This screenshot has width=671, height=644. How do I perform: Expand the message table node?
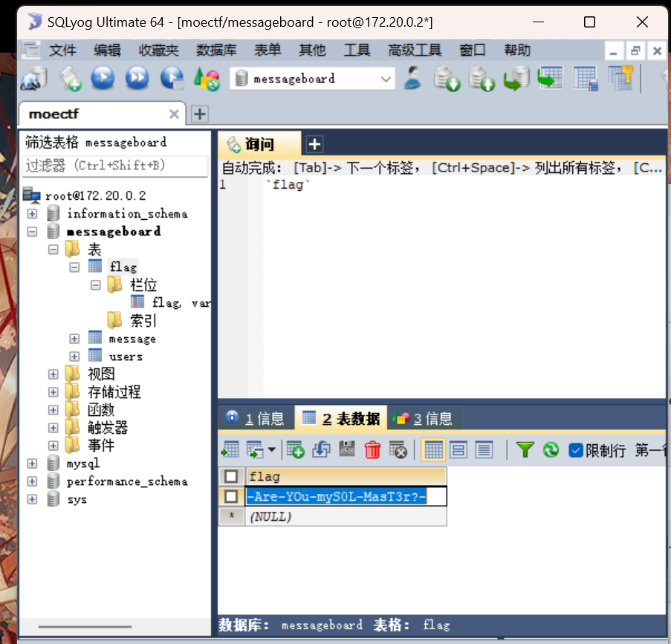[74, 339]
